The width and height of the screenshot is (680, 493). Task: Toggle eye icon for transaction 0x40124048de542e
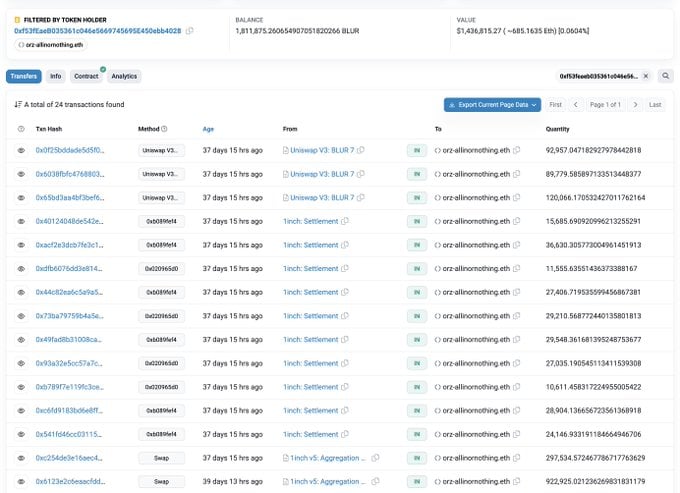[21, 221]
